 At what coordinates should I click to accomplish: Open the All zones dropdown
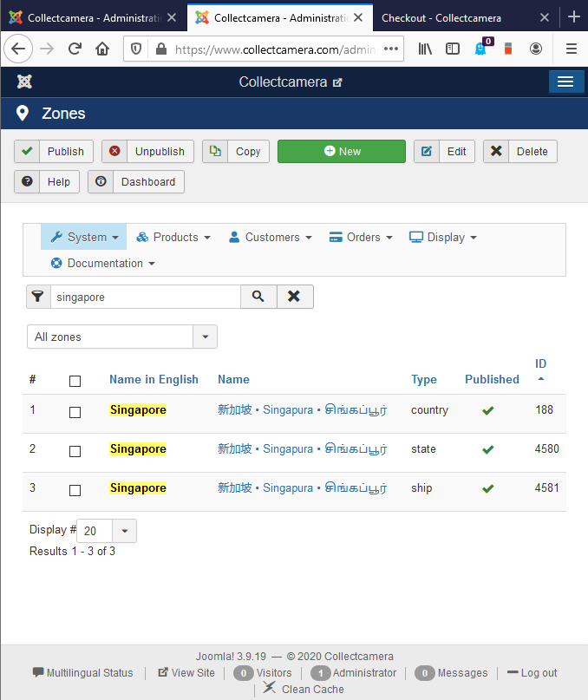pos(122,337)
